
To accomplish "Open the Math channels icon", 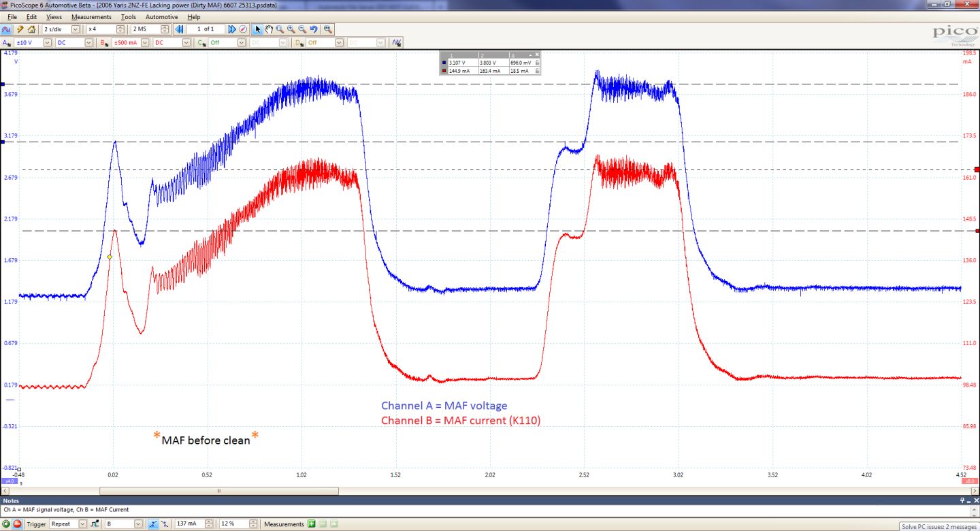I will [397, 42].
